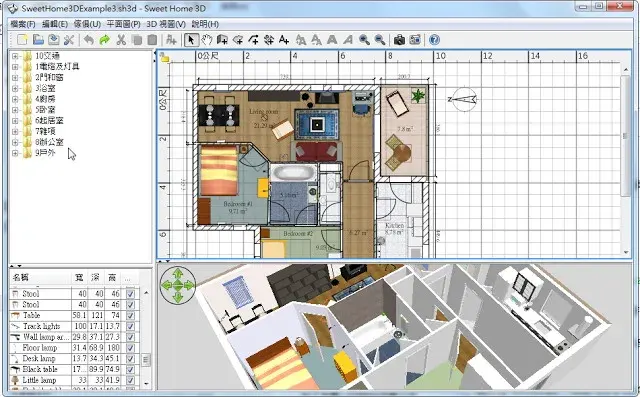Click the Create photo camera icon

[399, 40]
